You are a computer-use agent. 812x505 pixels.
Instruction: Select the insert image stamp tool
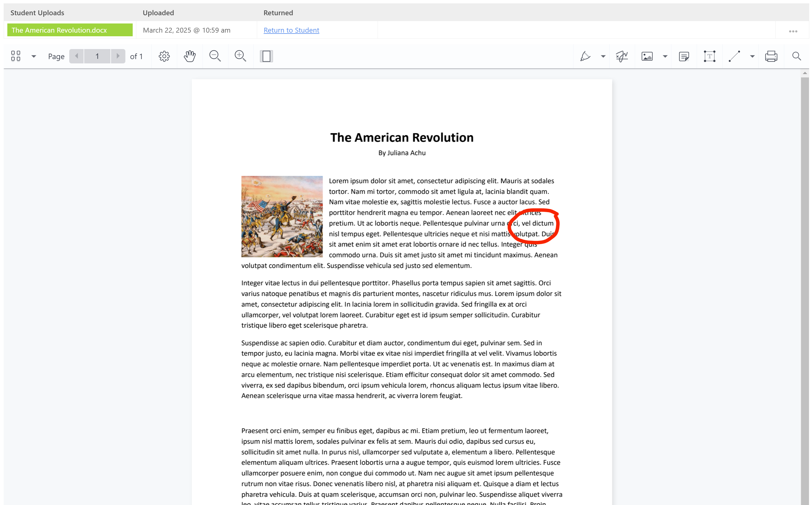click(647, 56)
